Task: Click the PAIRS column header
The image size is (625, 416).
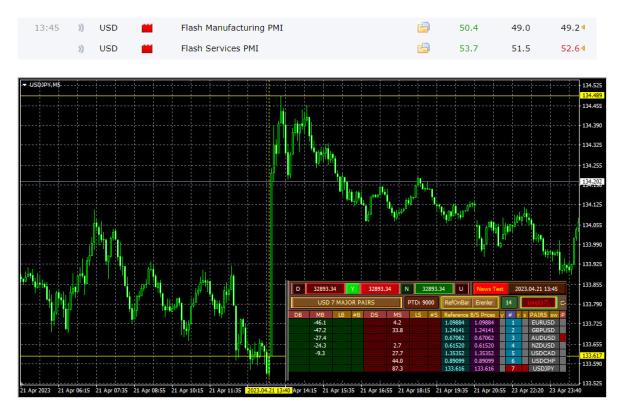Action: pyautogui.click(x=539, y=315)
